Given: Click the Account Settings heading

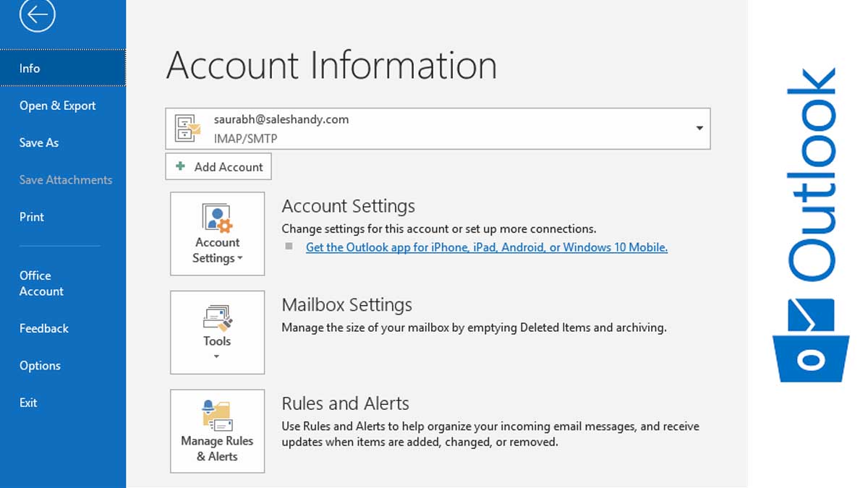Looking at the screenshot, I should click(348, 206).
